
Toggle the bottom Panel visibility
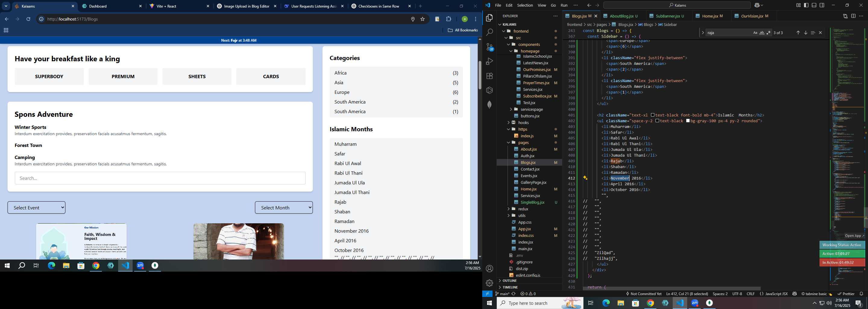814,5
